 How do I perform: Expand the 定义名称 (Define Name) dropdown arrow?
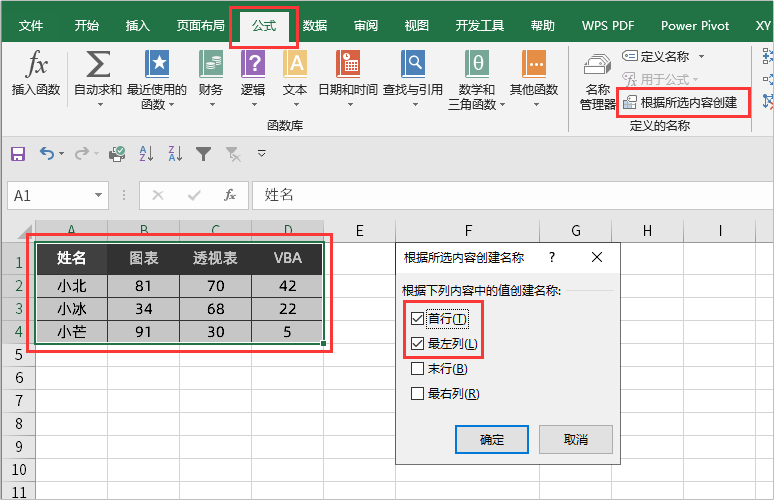[x=701, y=57]
